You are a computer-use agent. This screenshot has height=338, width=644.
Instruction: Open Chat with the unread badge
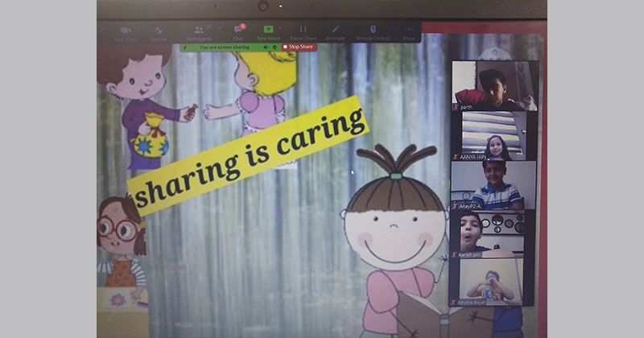[238, 31]
